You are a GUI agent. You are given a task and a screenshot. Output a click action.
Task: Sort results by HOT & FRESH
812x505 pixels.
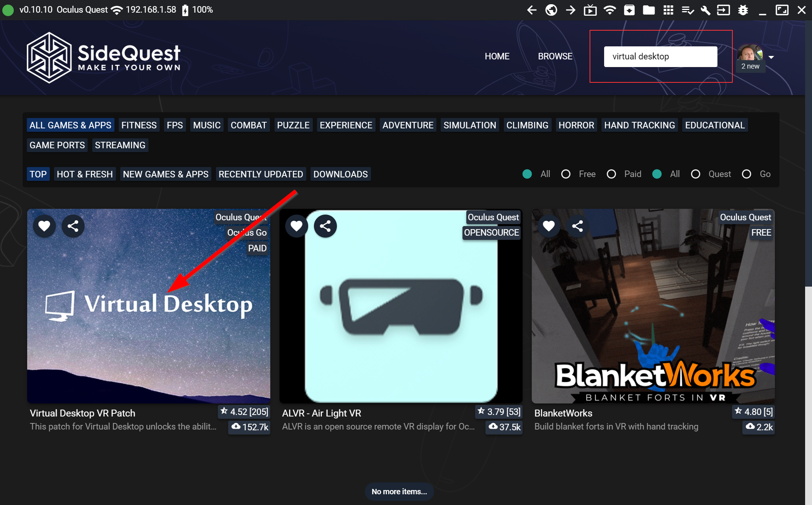point(85,174)
